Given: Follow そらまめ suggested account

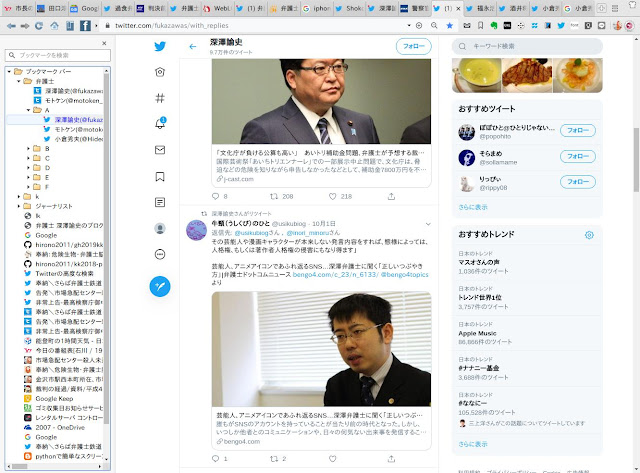Looking at the screenshot, I should point(578,156).
